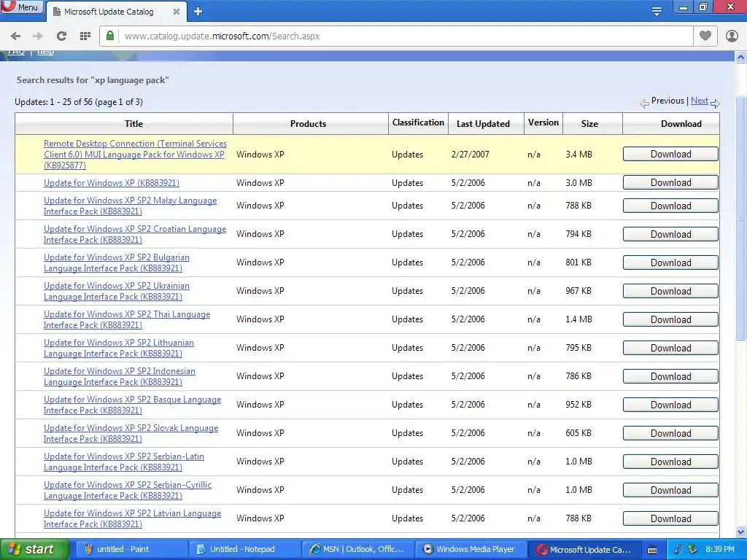Close the Microsoft Update Catalog tab
The height and width of the screenshot is (560, 747).
(177, 12)
